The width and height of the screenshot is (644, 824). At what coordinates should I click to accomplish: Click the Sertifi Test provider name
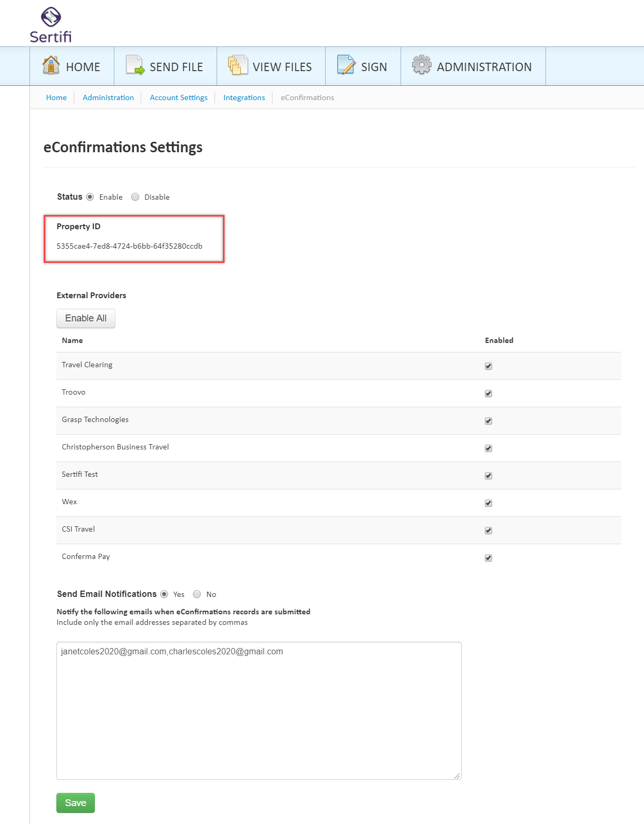(x=80, y=474)
